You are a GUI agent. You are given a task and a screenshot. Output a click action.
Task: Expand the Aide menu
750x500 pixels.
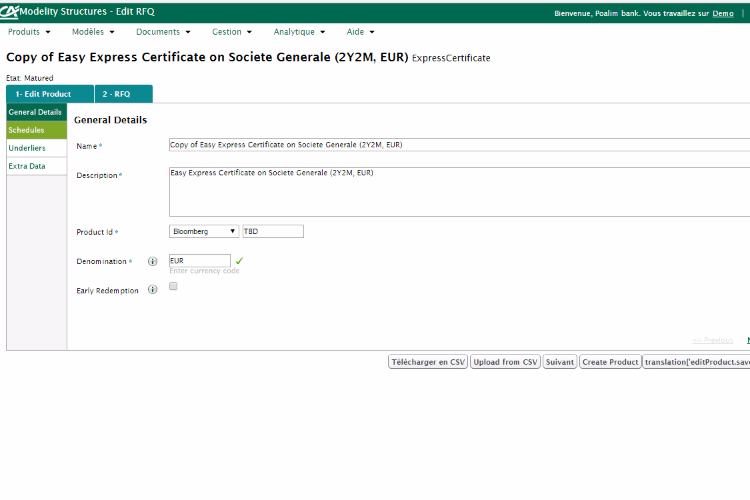tap(361, 32)
